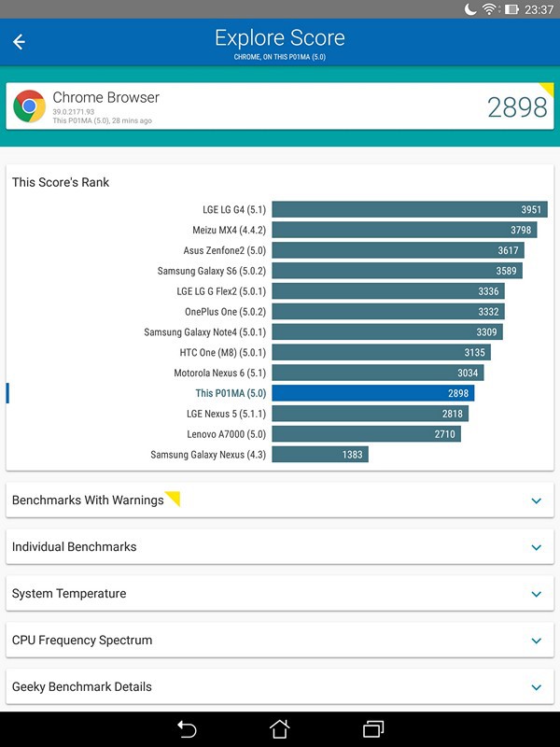The width and height of the screenshot is (560, 747).
Task: Tap the Chrome Browser logo icon
Action: coord(30,106)
